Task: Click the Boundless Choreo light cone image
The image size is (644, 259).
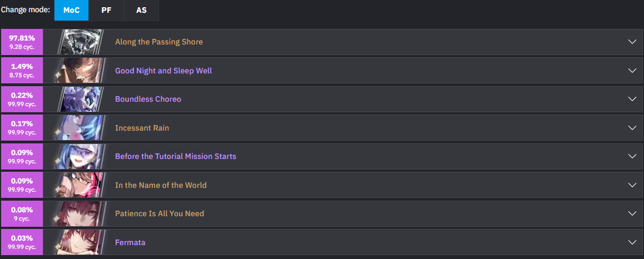Action: pyautogui.click(x=80, y=99)
